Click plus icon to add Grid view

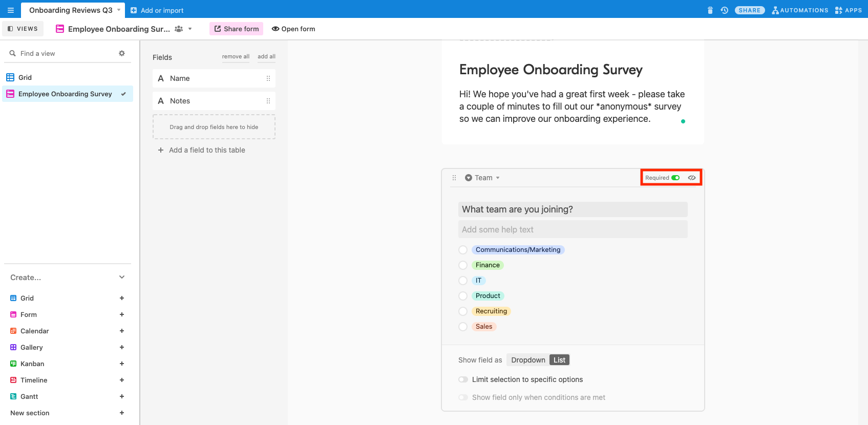pos(122,298)
